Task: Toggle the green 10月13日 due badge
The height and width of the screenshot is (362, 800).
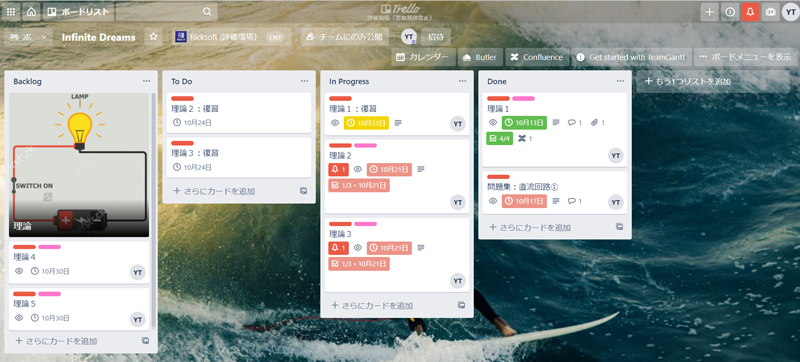Action: click(x=524, y=123)
